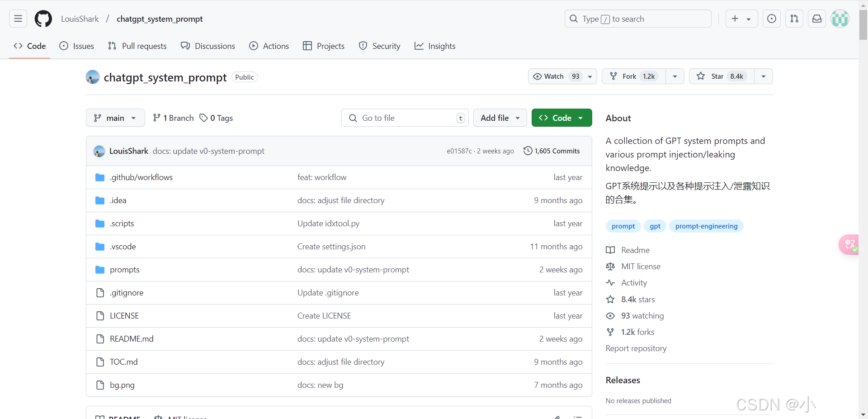The image size is (868, 419).
Task: Open the Discussions tab
Action: coord(208,46)
